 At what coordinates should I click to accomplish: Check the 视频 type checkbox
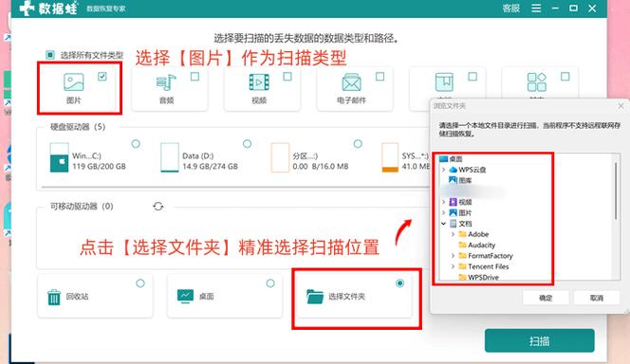point(287,76)
